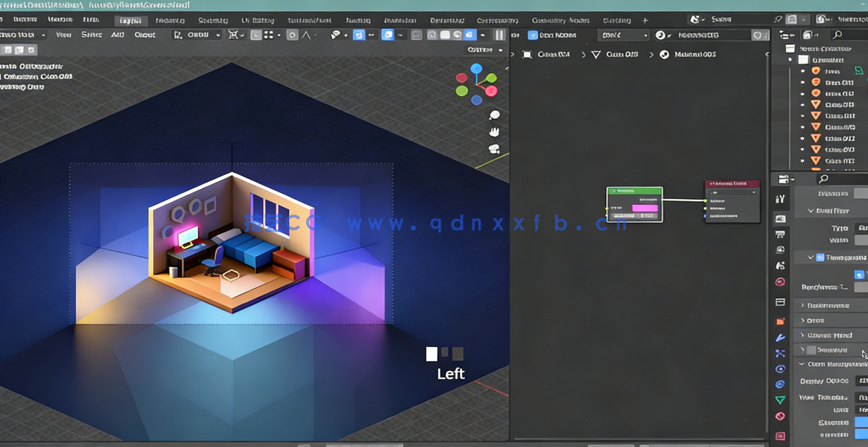Select the Modifier Properties wrench icon
Image resolution: width=868 pixels, height=447 pixels.
[x=781, y=337]
